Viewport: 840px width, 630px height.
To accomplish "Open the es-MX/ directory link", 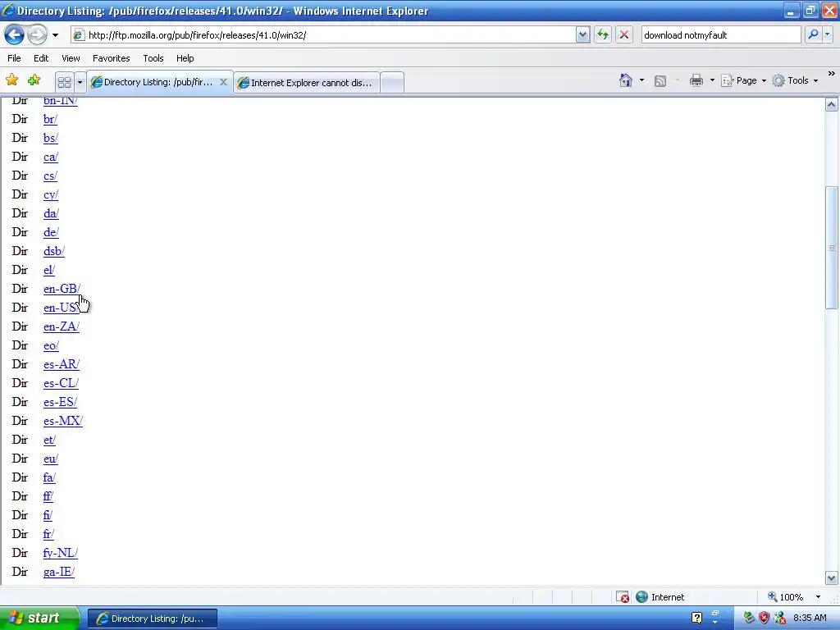I will [63, 421].
